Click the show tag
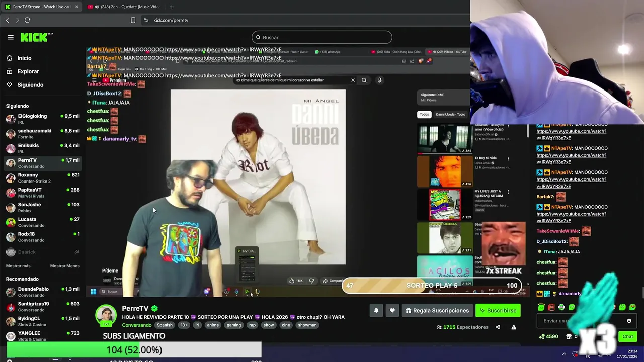This screenshot has width=644, height=362. [269, 325]
